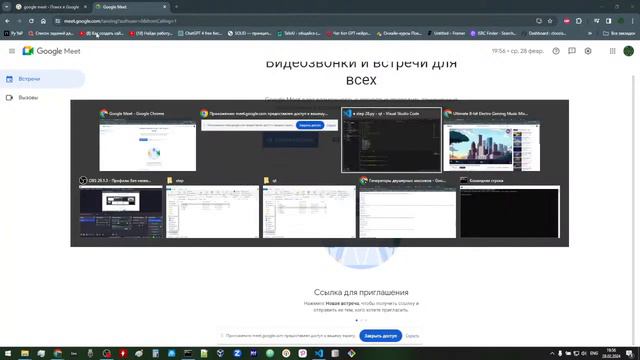Select the Ultimate 8-bit Electro Gaming Music window thumbnail
The width and height of the screenshot is (640, 360).
tap(491, 140)
